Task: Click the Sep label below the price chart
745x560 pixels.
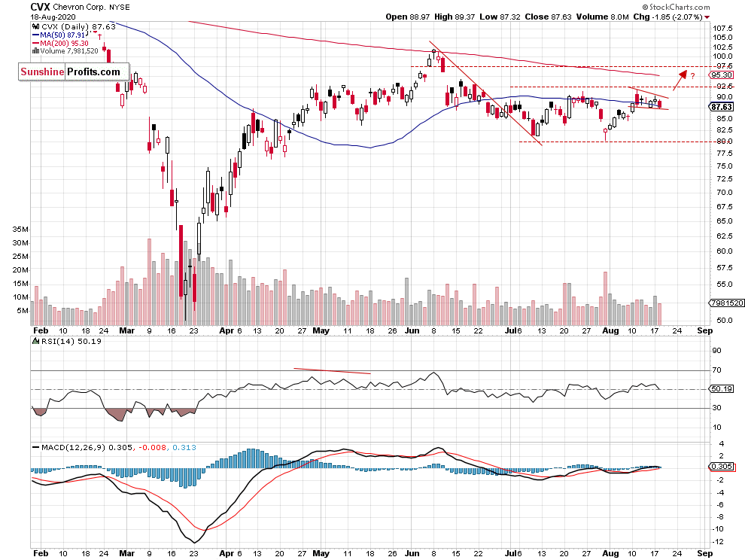Action: click(704, 331)
